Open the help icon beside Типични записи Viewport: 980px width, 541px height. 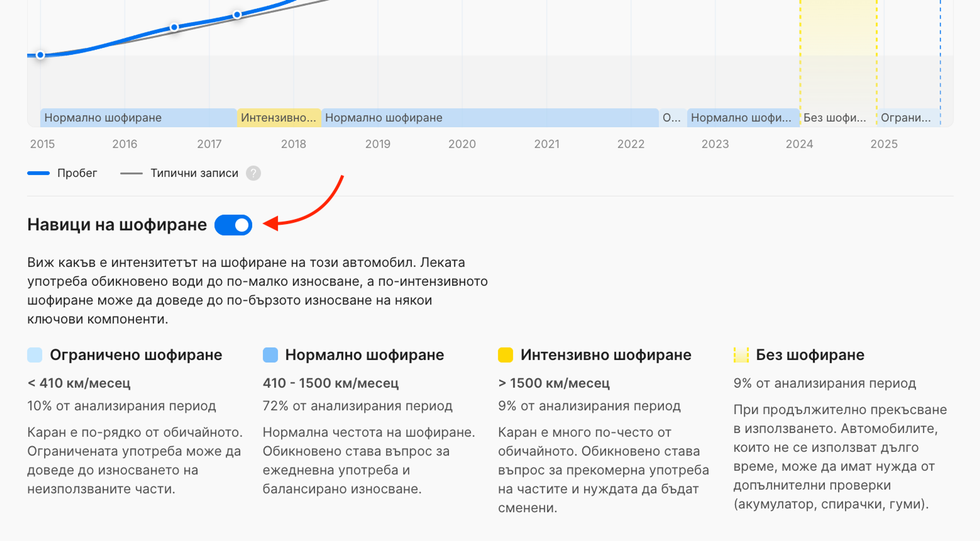[253, 173]
